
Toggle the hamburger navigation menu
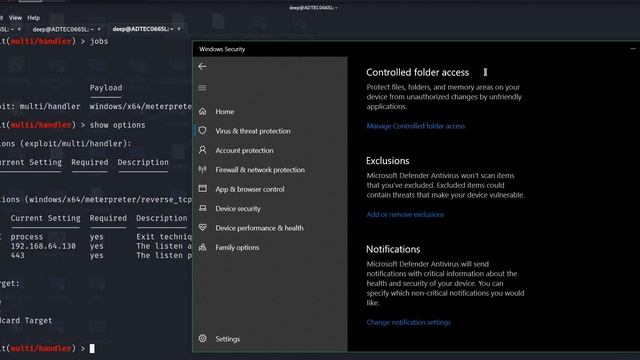tap(202, 88)
